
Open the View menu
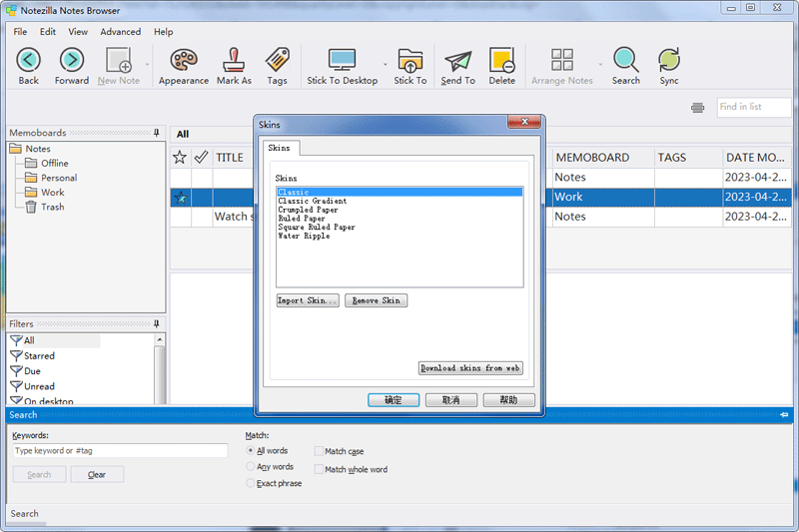point(78,32)
